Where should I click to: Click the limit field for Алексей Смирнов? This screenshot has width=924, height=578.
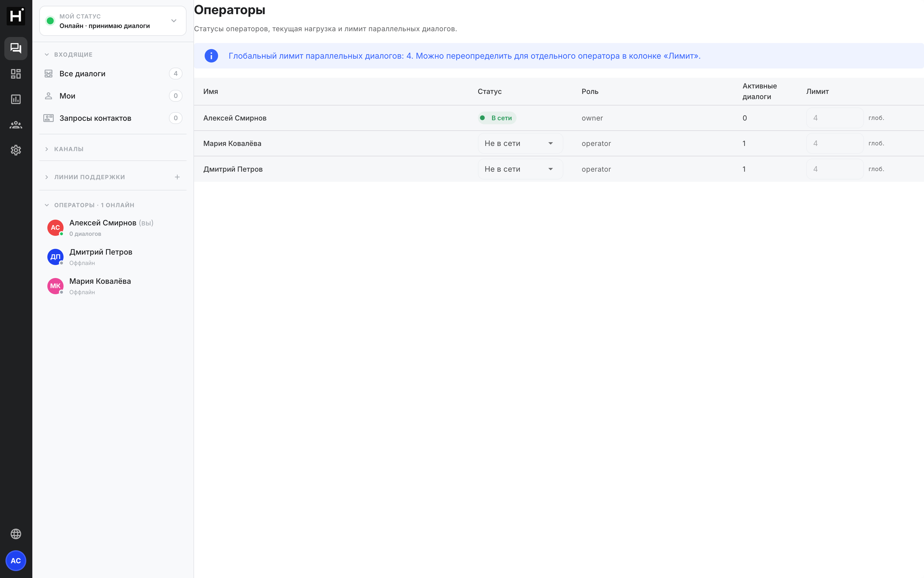[x=835, y=118]
